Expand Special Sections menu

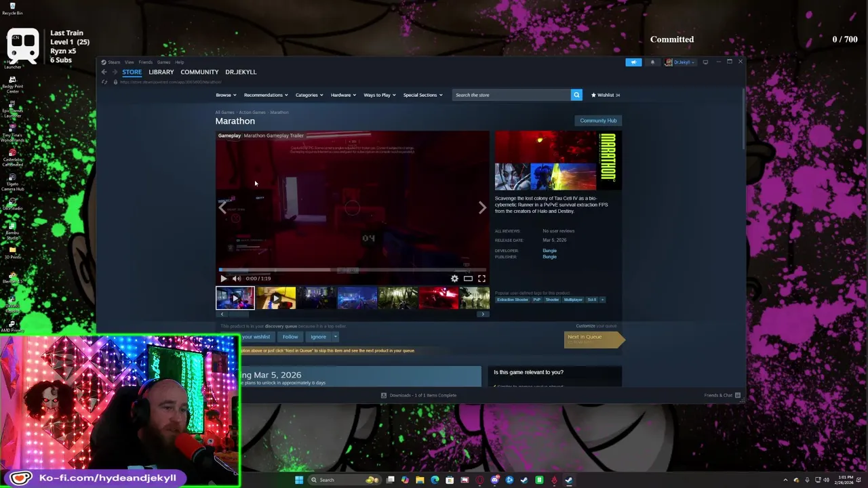click(x=422, y=95)
